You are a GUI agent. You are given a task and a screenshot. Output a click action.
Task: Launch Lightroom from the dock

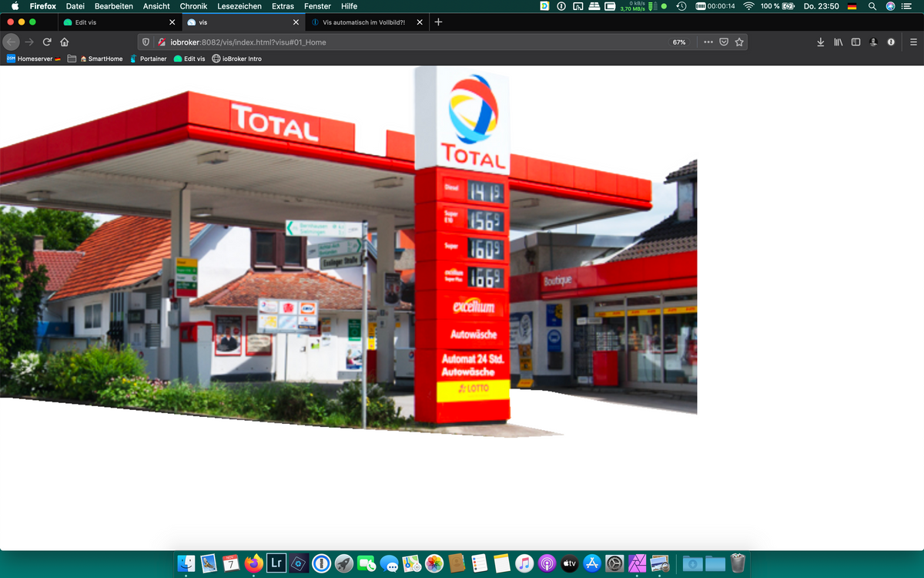click(x=276, y=563)
